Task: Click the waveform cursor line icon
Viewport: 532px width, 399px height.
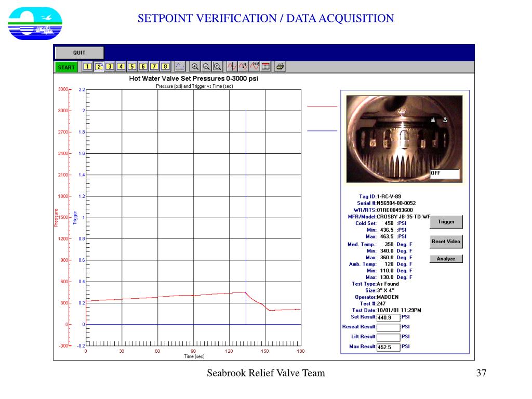Action: tap(232, 66)
